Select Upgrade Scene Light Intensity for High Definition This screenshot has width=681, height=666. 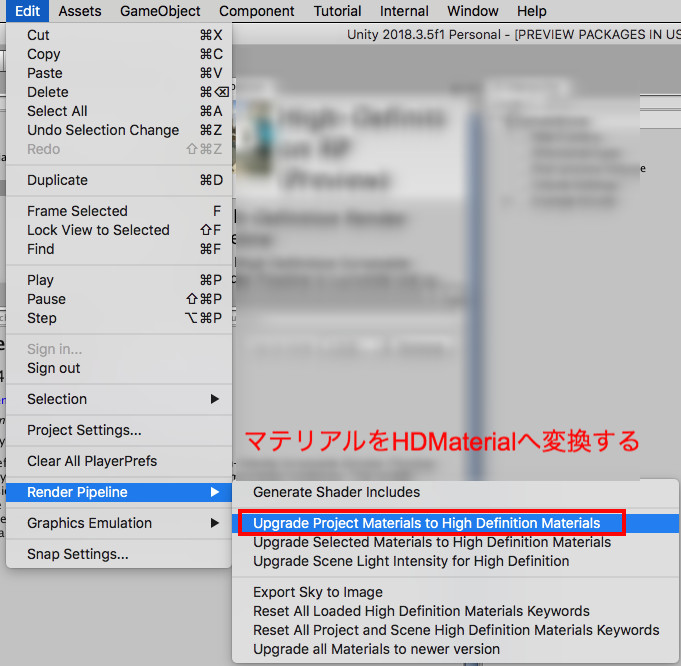pyautogui.click(x=455, y=561)
